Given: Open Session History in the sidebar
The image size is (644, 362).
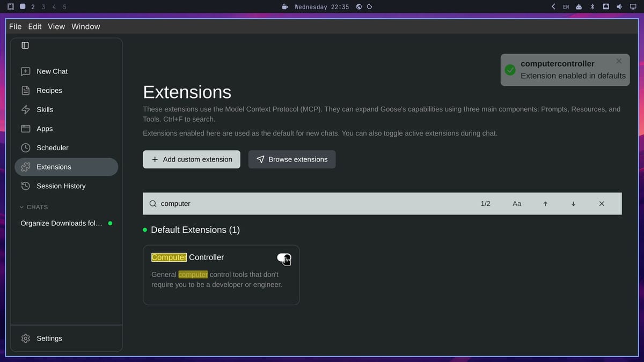Looking at the screenshot, I should pyautogui.click(x=66, y=186).
